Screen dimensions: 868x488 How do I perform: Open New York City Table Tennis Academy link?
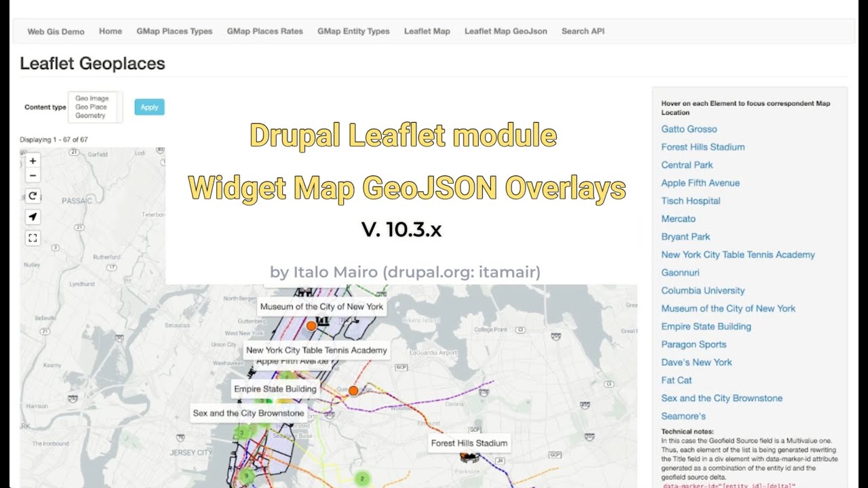coord(738,255)
